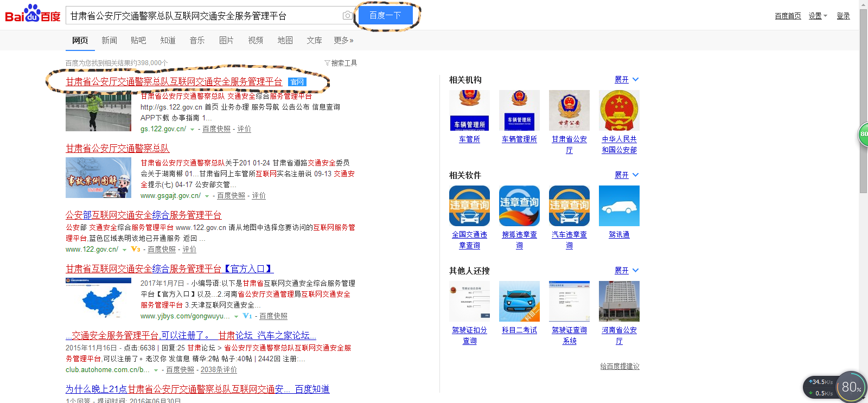Screen dimensions: 868x403
Task: Open 更多» tab menu
Action: point(343,40)
